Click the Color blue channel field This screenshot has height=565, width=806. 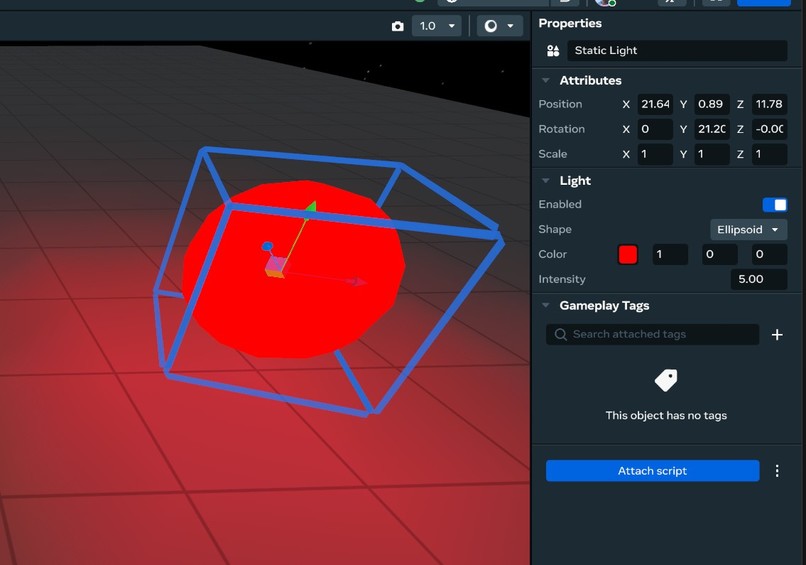[x=770, y=254]
